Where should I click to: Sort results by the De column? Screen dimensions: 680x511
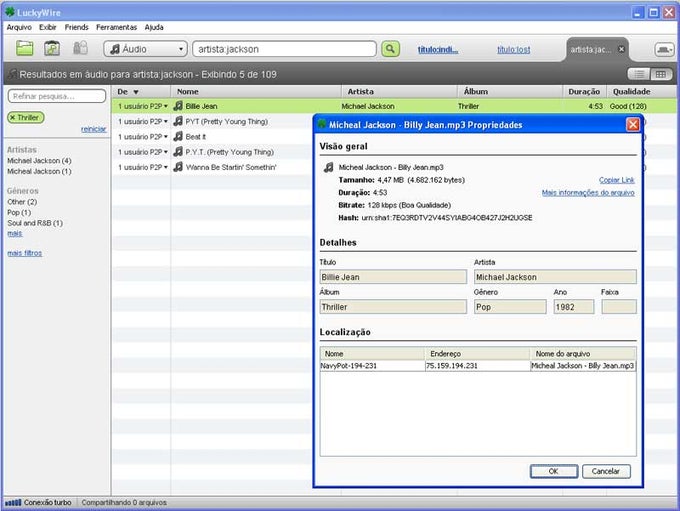(x=141, y=92)
